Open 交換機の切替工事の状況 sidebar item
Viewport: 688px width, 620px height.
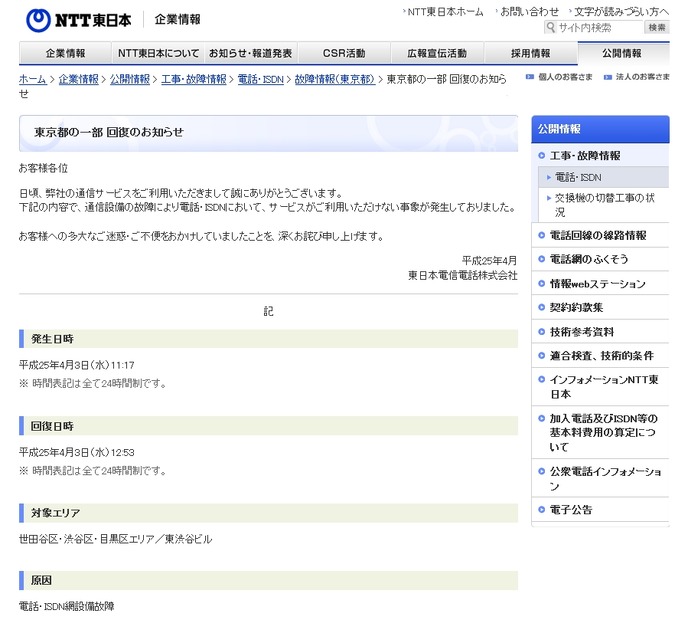point(605,205)
